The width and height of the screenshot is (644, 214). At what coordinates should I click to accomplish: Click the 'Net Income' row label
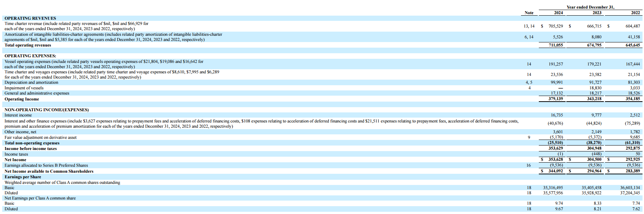tap(15, 160)
